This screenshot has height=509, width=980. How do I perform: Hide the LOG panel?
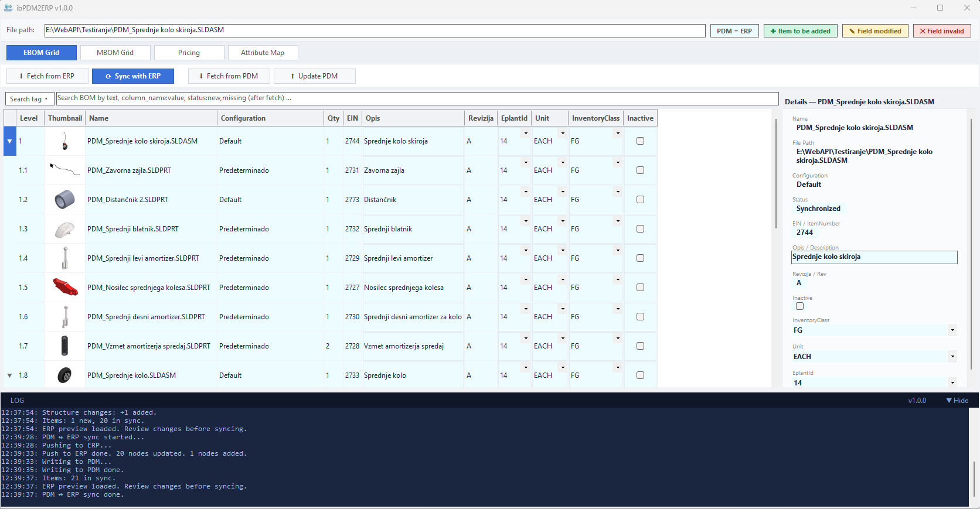[957, 401]
